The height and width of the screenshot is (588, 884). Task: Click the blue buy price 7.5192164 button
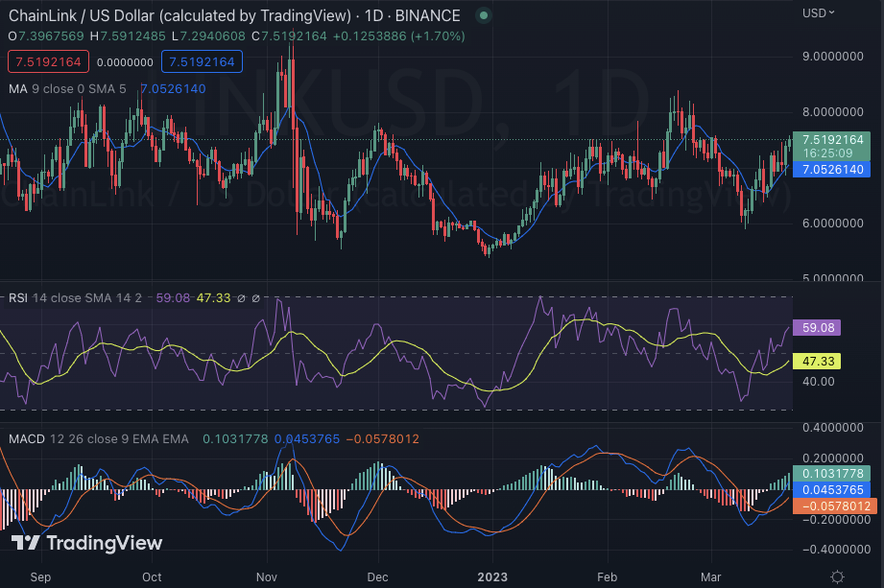[x=202, y=61]
